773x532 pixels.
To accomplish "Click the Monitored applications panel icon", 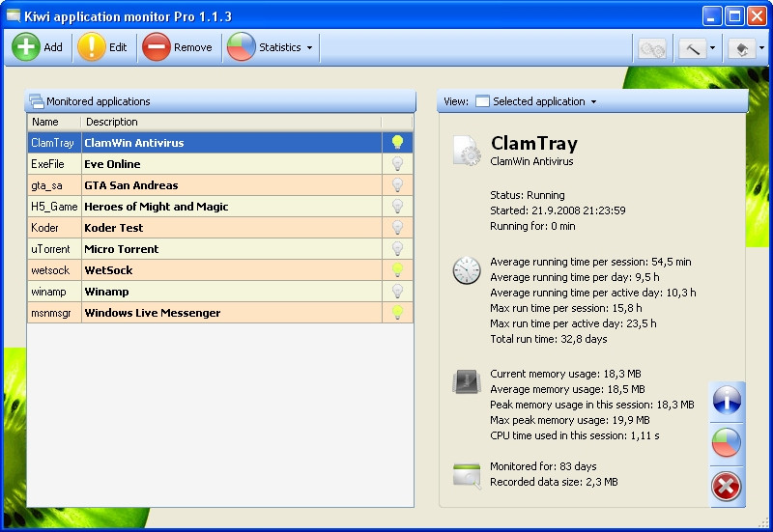I will pyautogui.click(x=37, y=101).
